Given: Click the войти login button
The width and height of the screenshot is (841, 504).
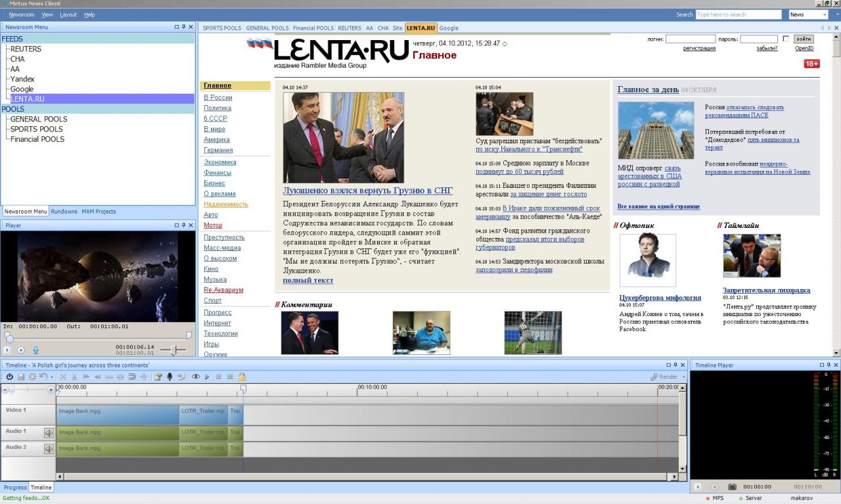Looking at the screenshot, I should (x=804, y=39).
